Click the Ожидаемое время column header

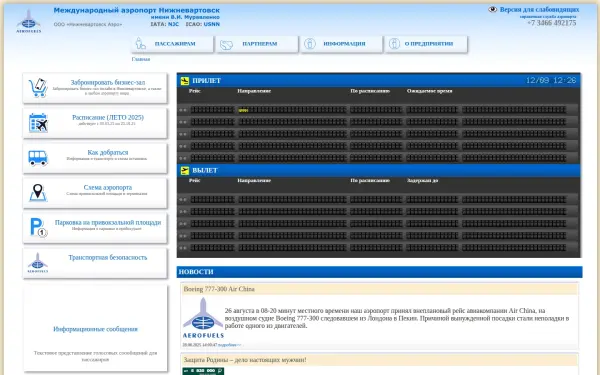point(429,91)
